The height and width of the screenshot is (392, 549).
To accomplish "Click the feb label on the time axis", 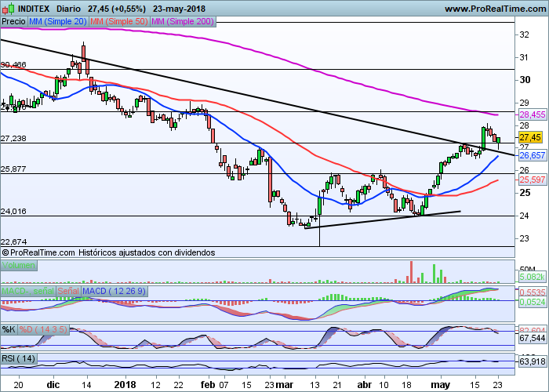I will pos(208,385).
